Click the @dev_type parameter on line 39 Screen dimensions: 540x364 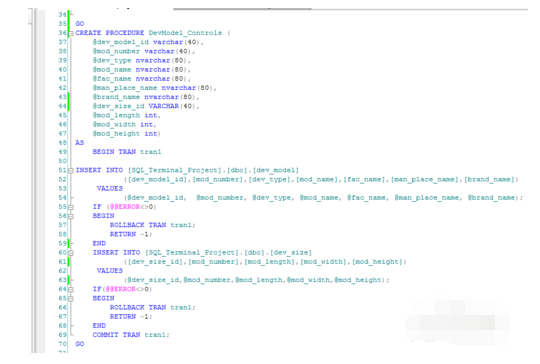click(x=112, y=60)
